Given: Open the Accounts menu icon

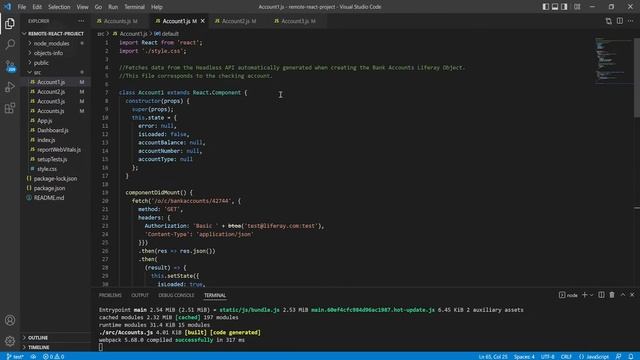Looking at the screenshot, I should point(10,320).
